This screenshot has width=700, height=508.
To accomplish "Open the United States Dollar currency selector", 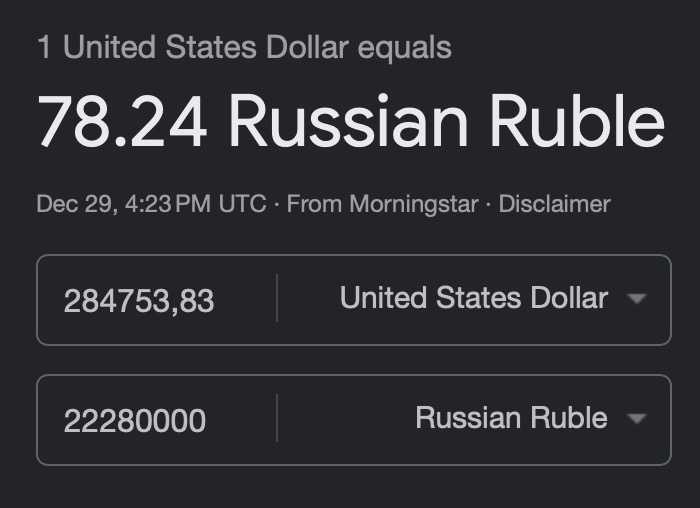I will [x=474, y=299].
